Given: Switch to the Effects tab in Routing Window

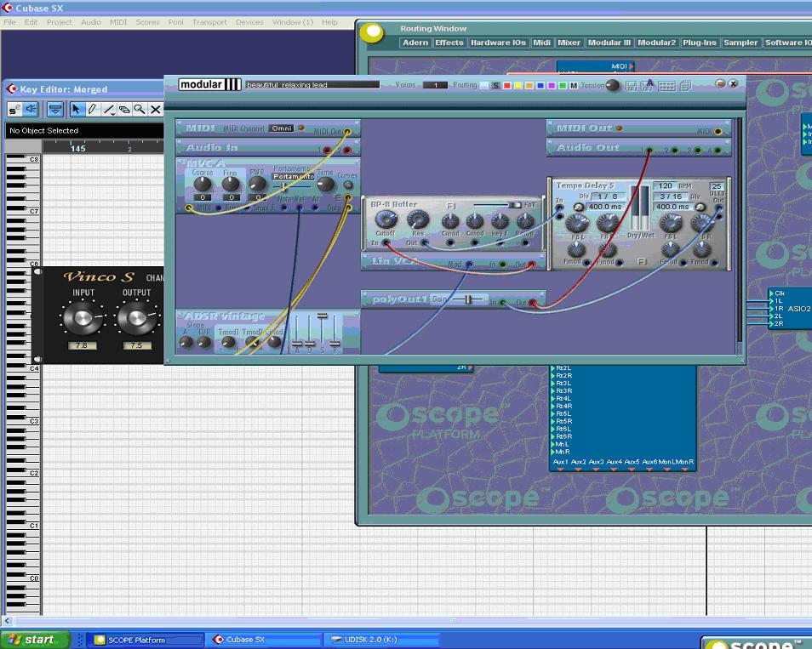Looking at the screenshot, I should tap(449, 43).
